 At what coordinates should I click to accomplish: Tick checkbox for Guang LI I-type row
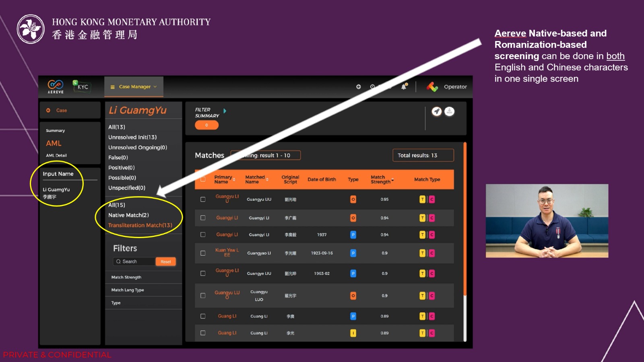pyautogui.click(x=203, y=333)
